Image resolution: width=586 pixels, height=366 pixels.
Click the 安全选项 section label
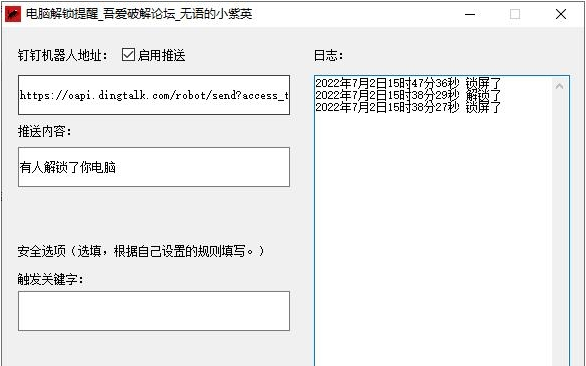(141, 251)
